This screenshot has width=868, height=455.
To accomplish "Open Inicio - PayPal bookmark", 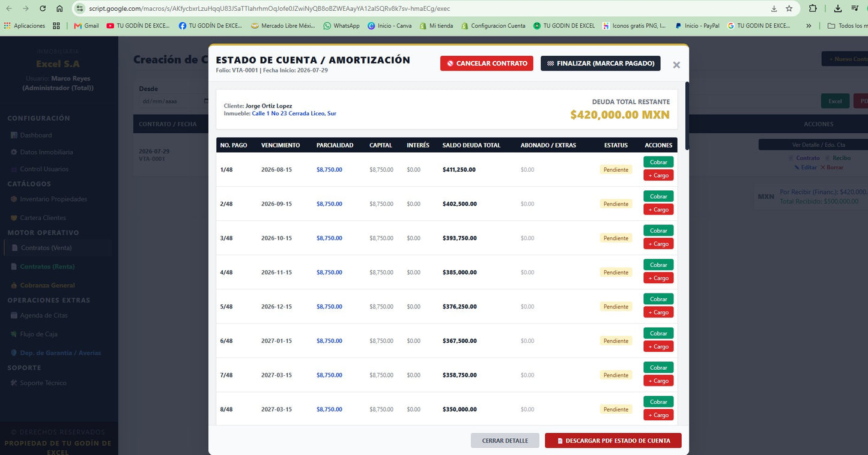I will 697,26.
